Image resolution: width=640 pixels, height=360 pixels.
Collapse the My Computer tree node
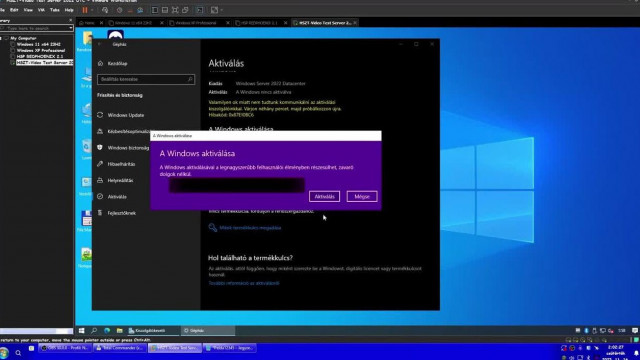click(2, 38)
